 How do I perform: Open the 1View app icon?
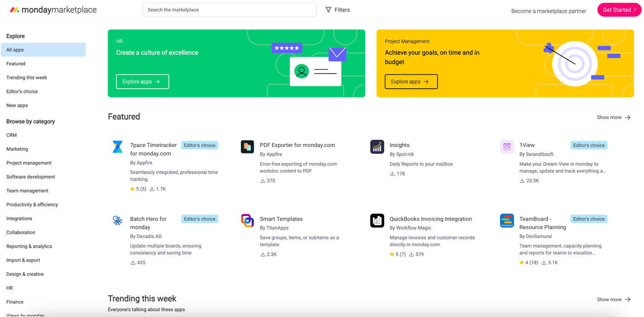click(507, 147)
